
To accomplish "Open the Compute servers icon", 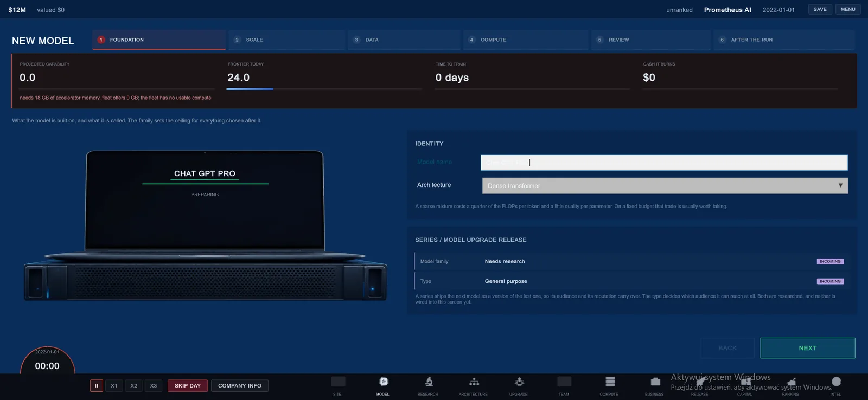I will 610,382.
